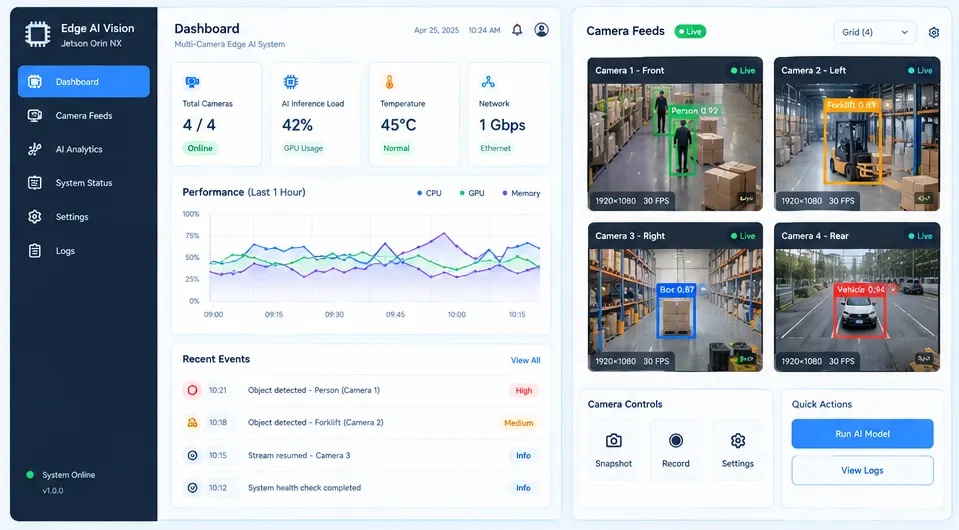Toggle the GPU series in chart legend
Viewport: 959px width, 530px height.
(472, 193)
